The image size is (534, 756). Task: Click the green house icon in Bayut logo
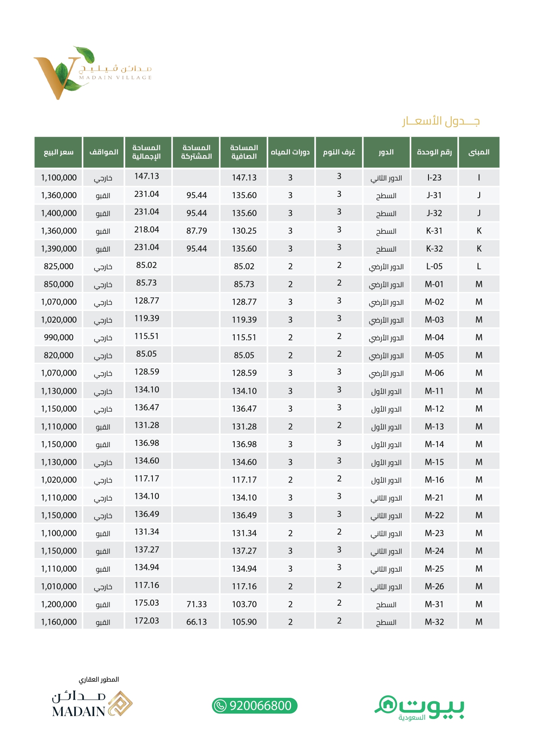tap(387, 704)
